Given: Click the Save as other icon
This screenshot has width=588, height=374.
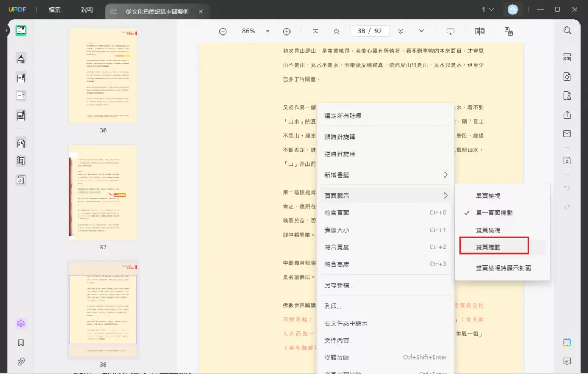Looking at the screenshot, I should [x=567, y=160].
